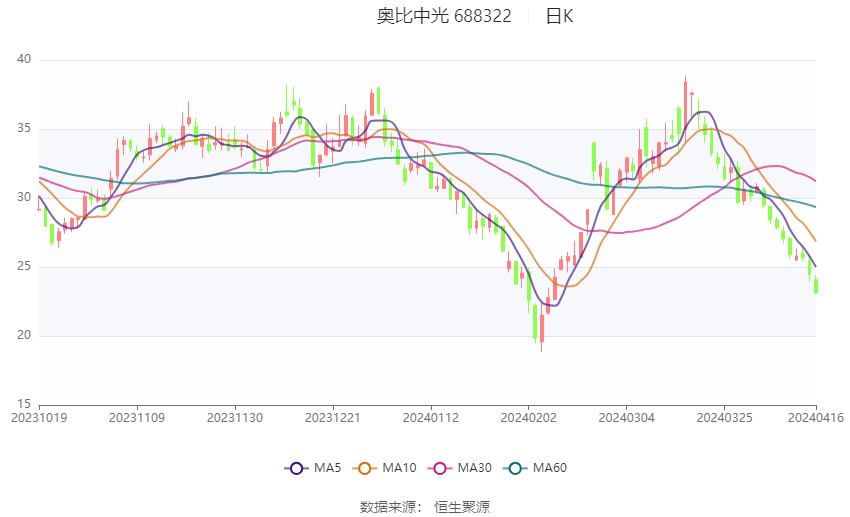
Task: Click the 20231221 x-axis date label
Action: (x=332, y=418)
